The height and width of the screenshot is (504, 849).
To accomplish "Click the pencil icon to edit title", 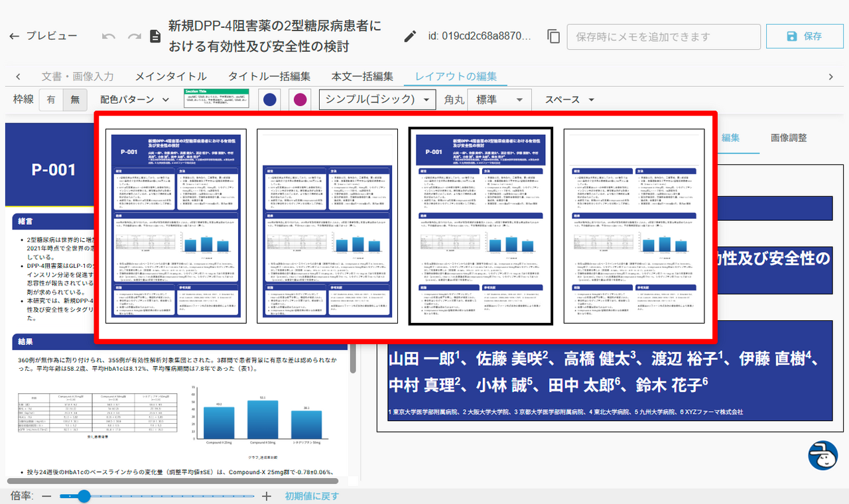I will (x=411, y=36).
